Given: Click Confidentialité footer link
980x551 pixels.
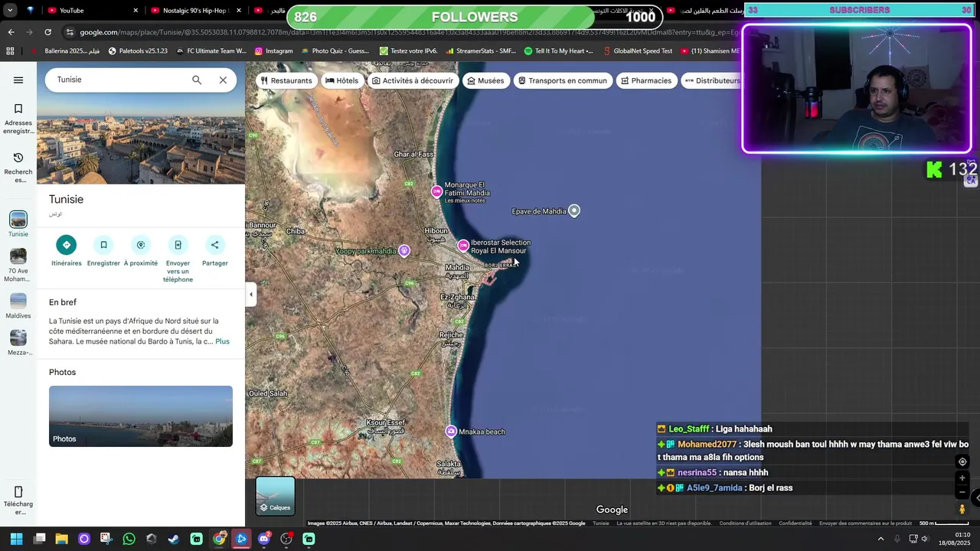Looking at the screenshot, I should 795,523.
